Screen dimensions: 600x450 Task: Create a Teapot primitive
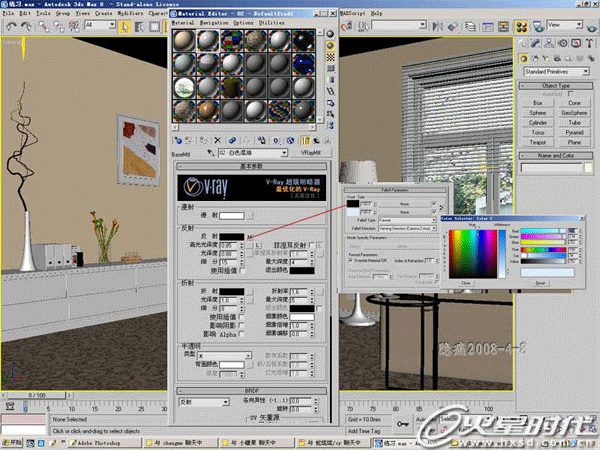(538, 142)
